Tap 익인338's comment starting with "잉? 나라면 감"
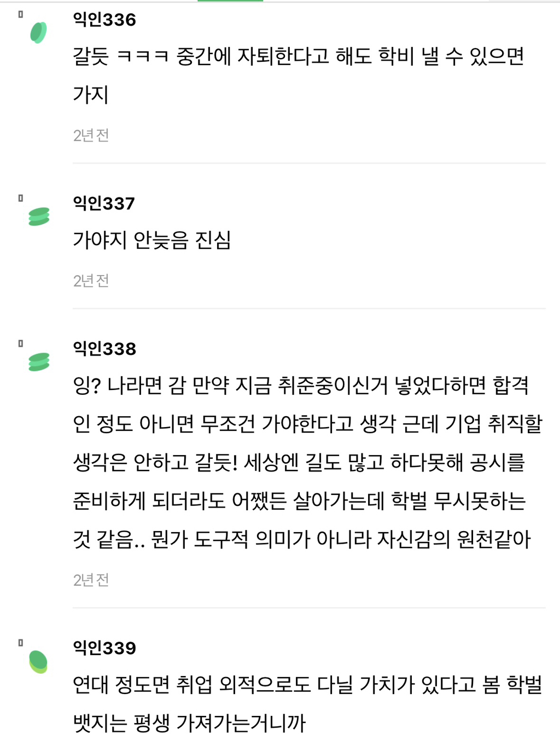The height and width of the screenshot is (752, 560). (x=306, y=462)
